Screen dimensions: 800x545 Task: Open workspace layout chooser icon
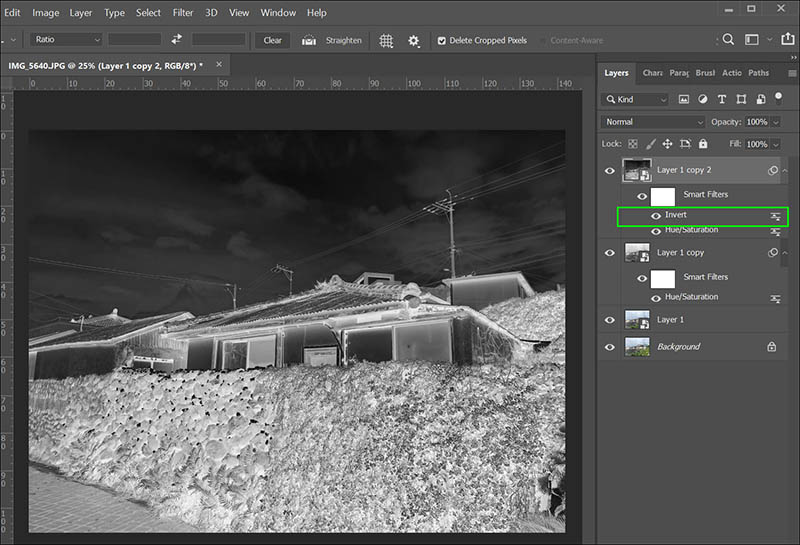[752, 39]
